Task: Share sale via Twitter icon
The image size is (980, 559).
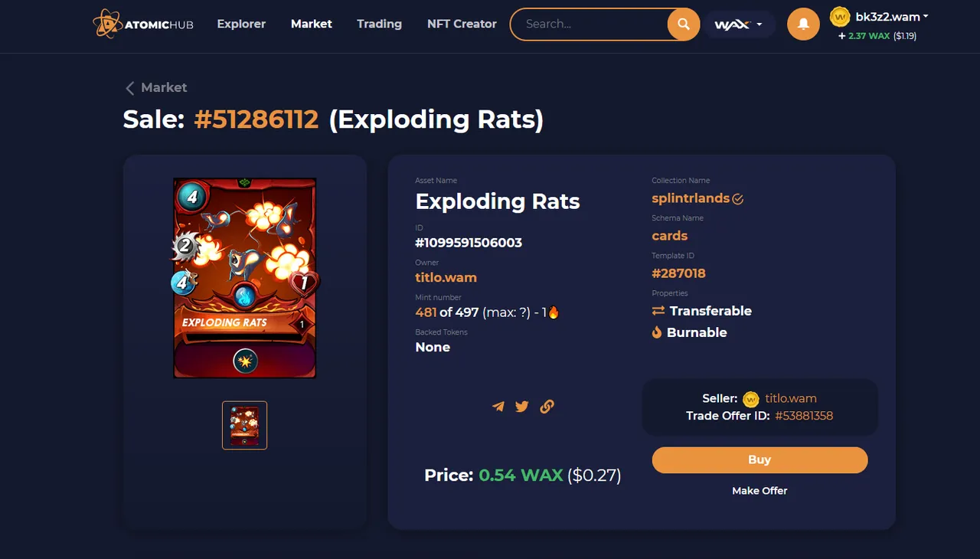Action: 522,407
